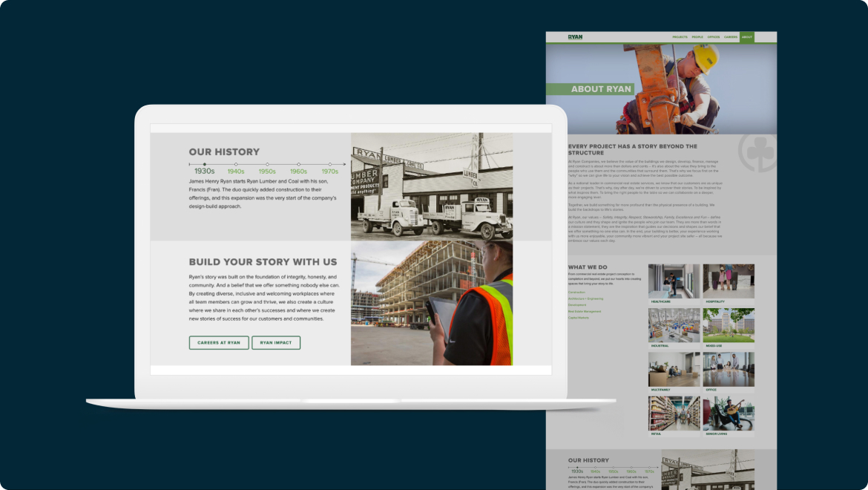
Task: Select 1970s on the laptop history timeline
Action: tap(330, 171)
